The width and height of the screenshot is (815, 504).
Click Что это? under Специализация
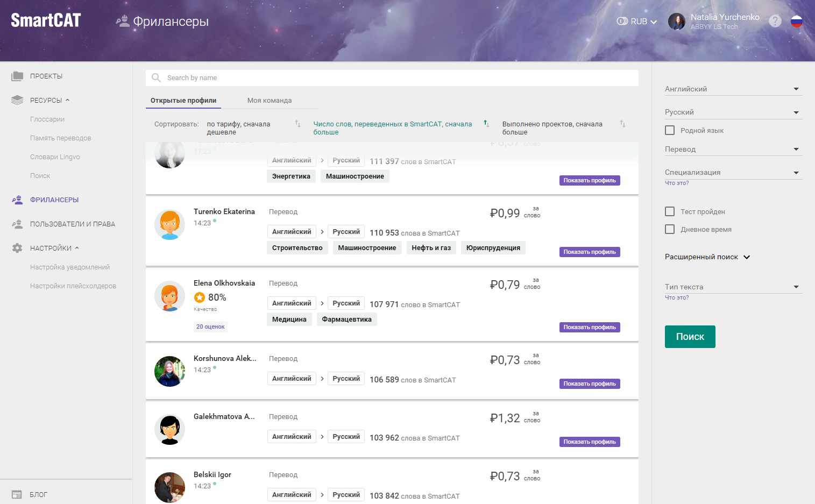point(677,183)
